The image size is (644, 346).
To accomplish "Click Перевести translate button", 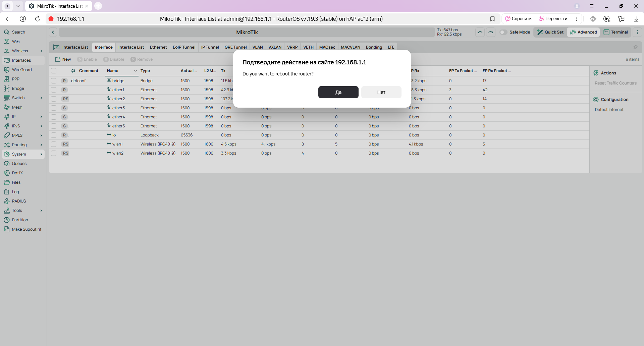I will click(553, 19).
